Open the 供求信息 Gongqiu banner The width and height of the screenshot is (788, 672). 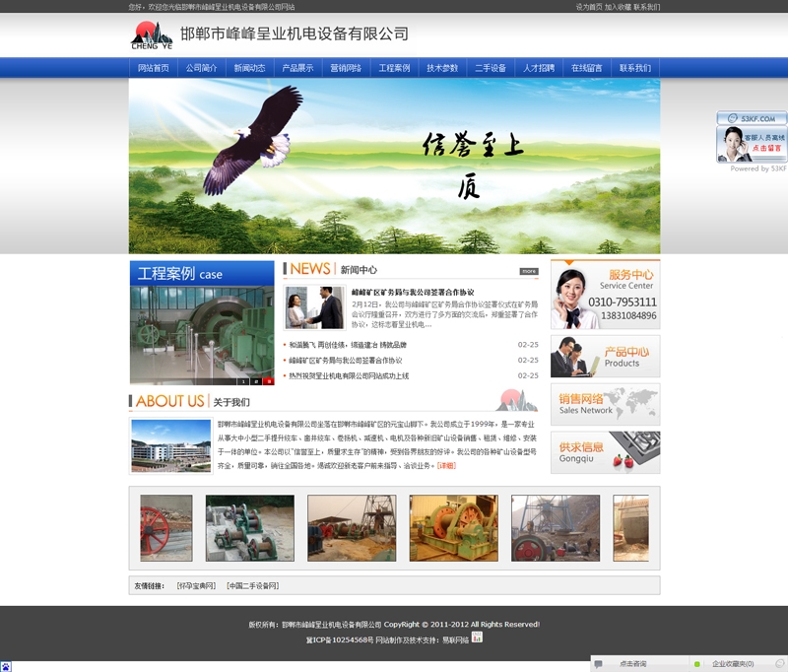[605, 452]
